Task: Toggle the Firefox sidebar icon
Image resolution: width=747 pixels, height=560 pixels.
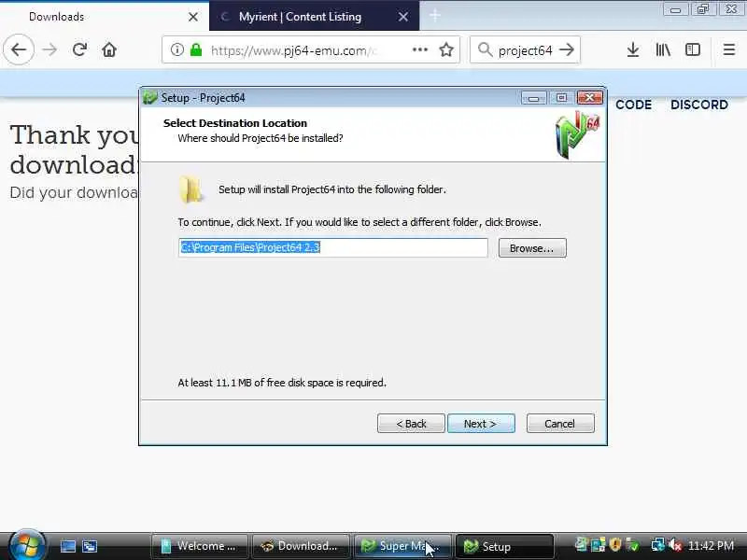Action: click(x=693, y=49)
